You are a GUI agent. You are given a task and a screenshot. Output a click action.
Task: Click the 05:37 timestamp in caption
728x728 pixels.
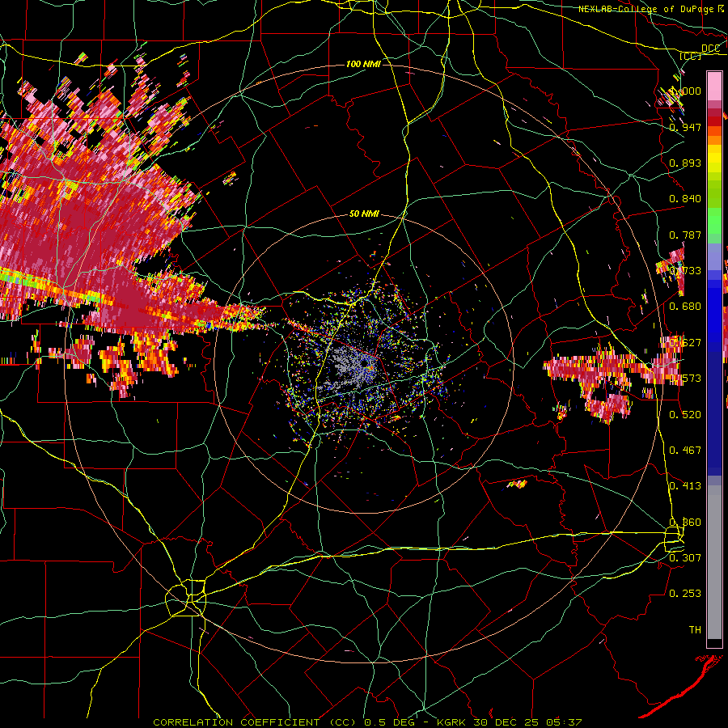(x=565, y=722)
